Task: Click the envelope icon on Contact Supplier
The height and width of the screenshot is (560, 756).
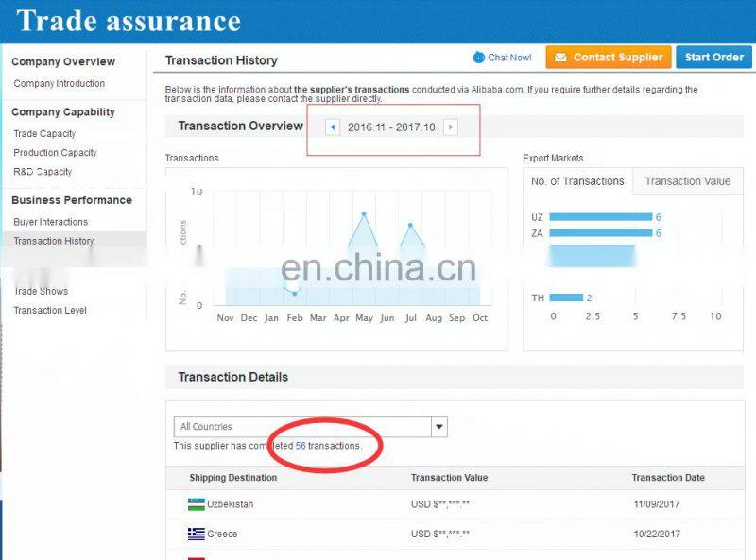Action: [560, 58]
